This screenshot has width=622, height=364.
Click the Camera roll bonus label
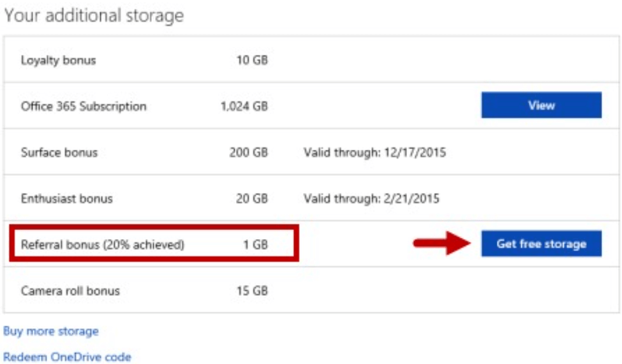click(70, 291)
